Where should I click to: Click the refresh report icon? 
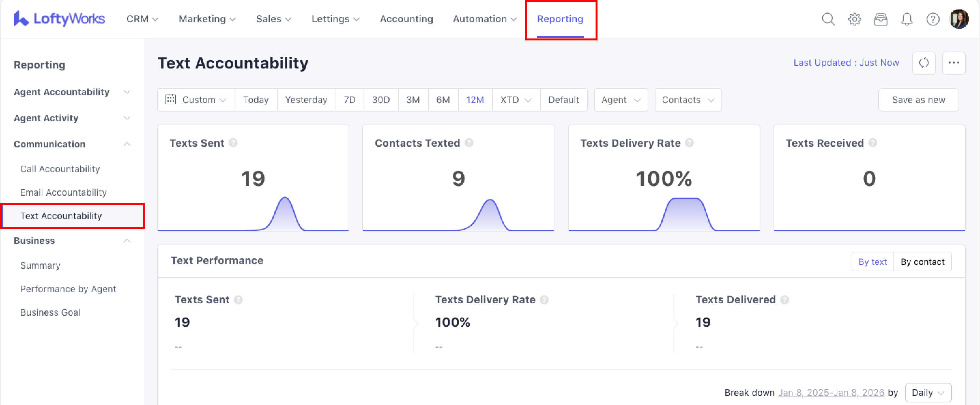[923, 63]
